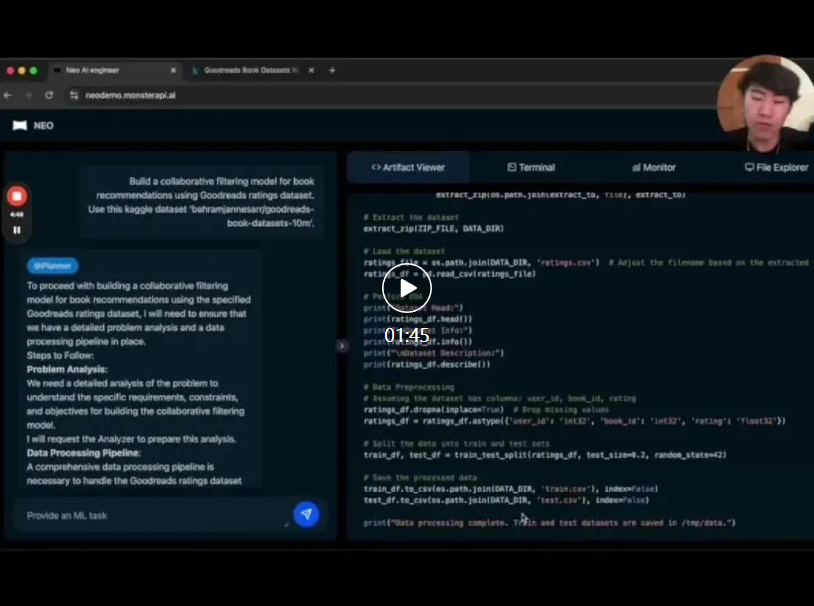Image resolution: width=814 pixels, height=606 pixels.
Task: Click the user prompt about book recommendations
Action: click(x=201, y=202)
